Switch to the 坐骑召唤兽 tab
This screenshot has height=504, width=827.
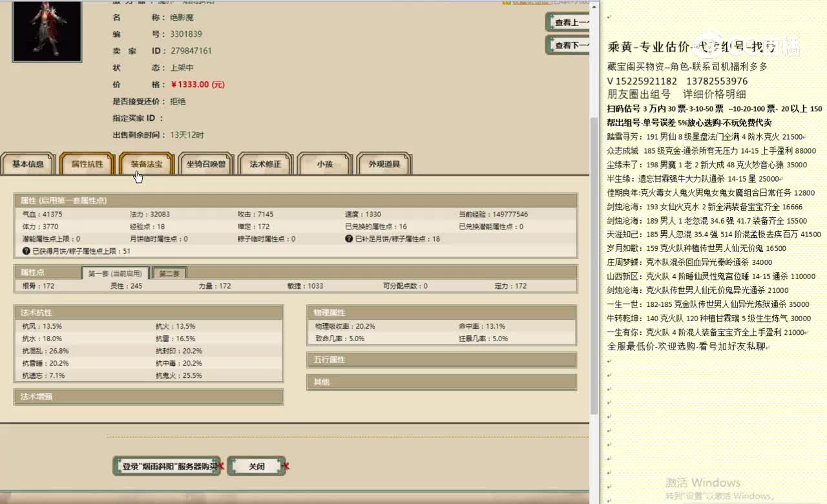coord(206,164)
